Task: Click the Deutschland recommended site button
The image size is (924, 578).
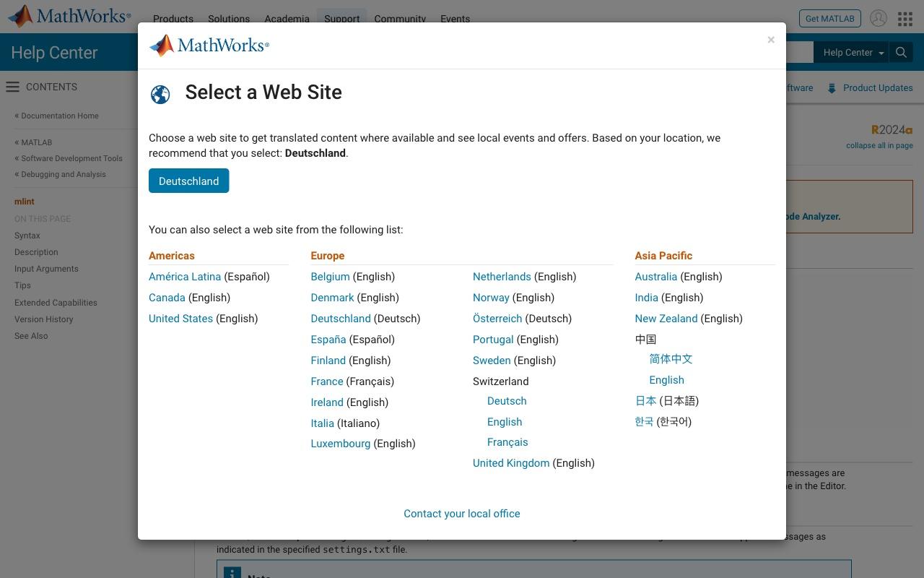Action: pyautogui.click(x=188, y=181)
